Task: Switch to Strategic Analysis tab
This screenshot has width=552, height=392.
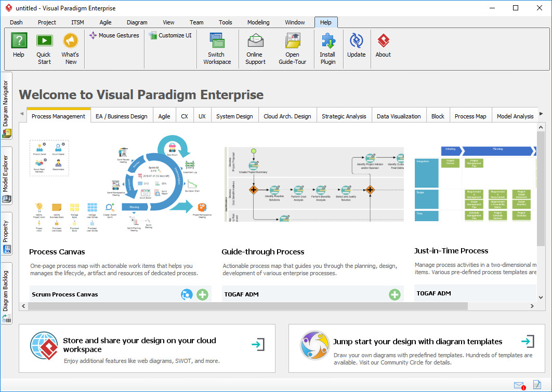Action: pos(344,116)
